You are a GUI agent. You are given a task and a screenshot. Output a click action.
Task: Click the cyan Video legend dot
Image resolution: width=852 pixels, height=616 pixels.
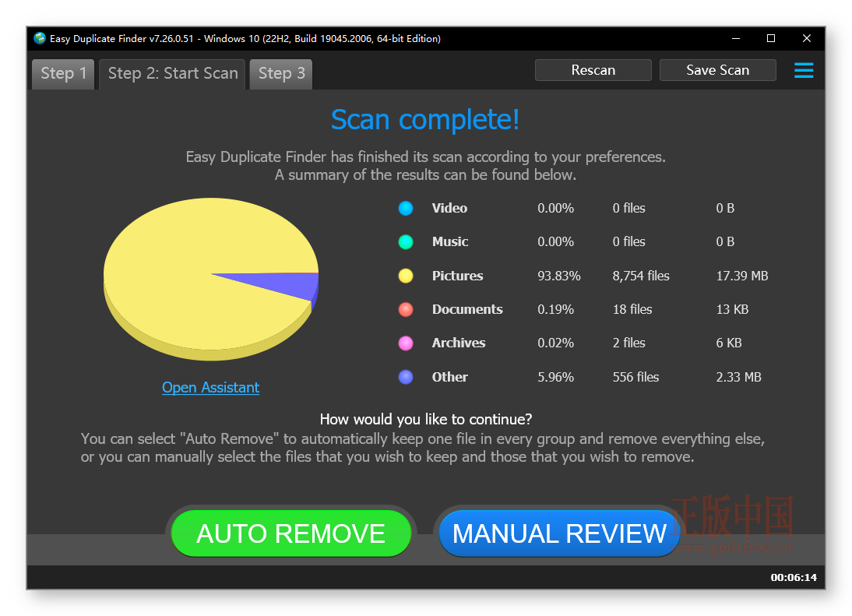click(406, 208)
